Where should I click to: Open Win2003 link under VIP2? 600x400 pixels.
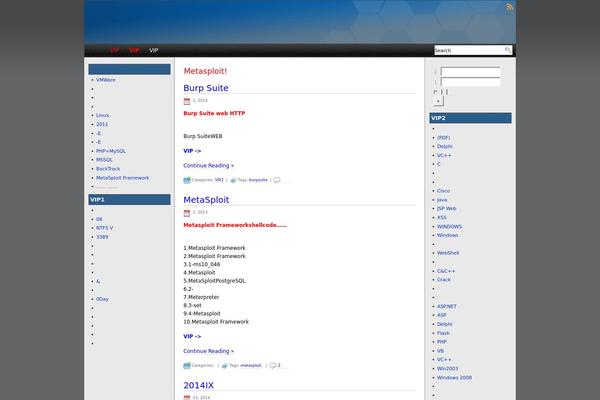(447, 369)
